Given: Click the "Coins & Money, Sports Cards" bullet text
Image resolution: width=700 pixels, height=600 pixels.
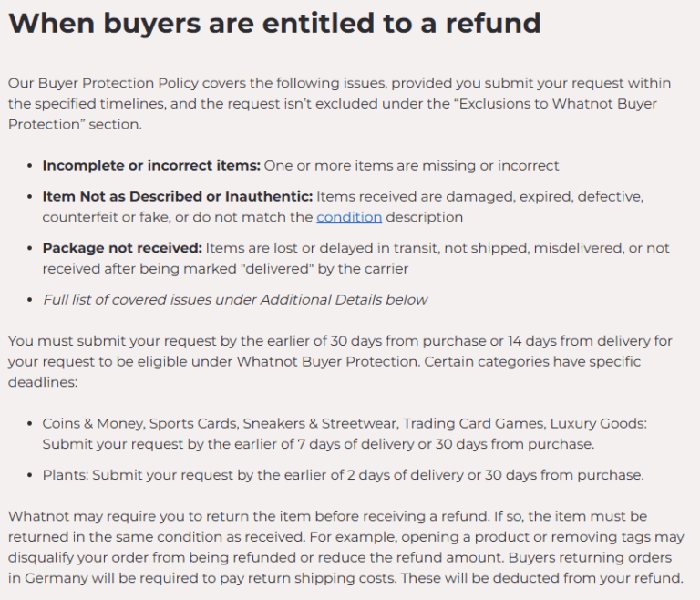Looking at the screenshot, I should click(137, 424).
